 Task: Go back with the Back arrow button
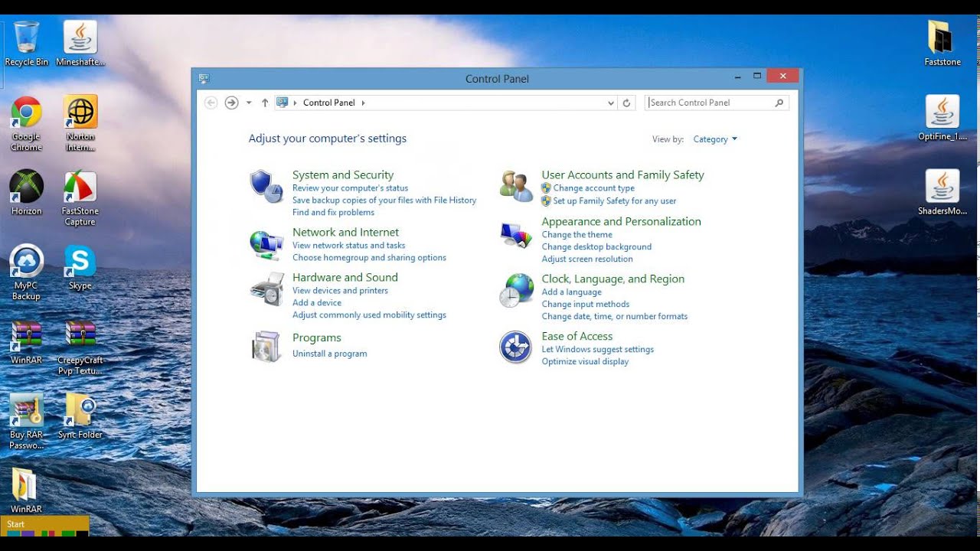(x=211, y=103)
